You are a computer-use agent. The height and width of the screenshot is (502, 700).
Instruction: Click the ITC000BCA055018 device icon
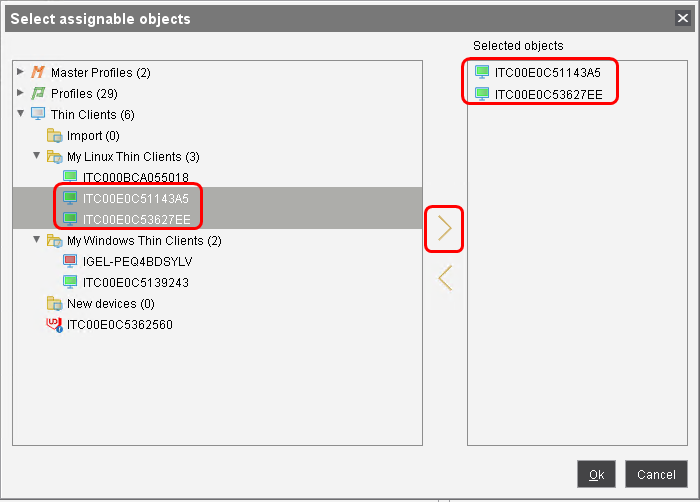(x=71, y=177)
